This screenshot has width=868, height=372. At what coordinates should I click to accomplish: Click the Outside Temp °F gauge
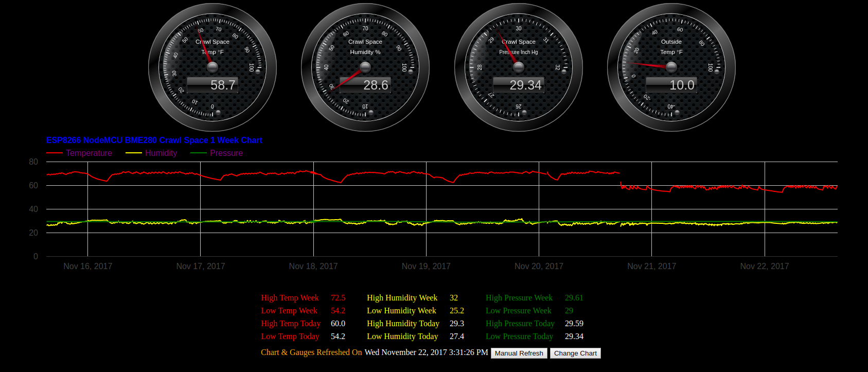point(671,67)
